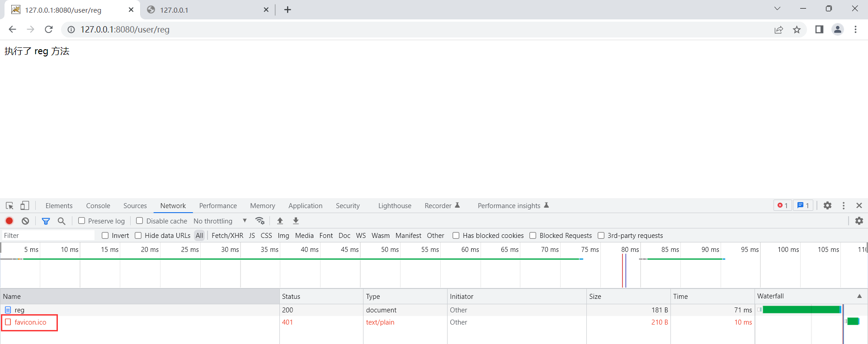Screen dimensions: 868x344
Task: Switch to the Console tab
Action: [x=98, y=205]
